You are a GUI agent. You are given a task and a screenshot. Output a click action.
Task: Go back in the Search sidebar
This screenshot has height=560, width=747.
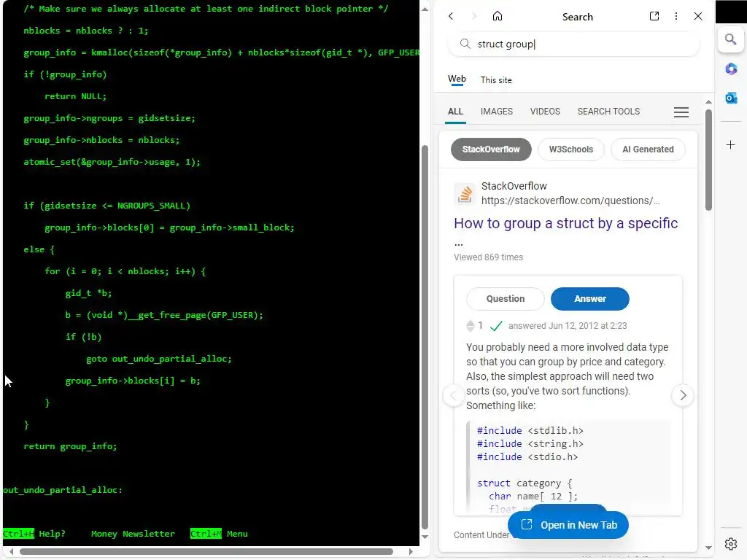451,16
